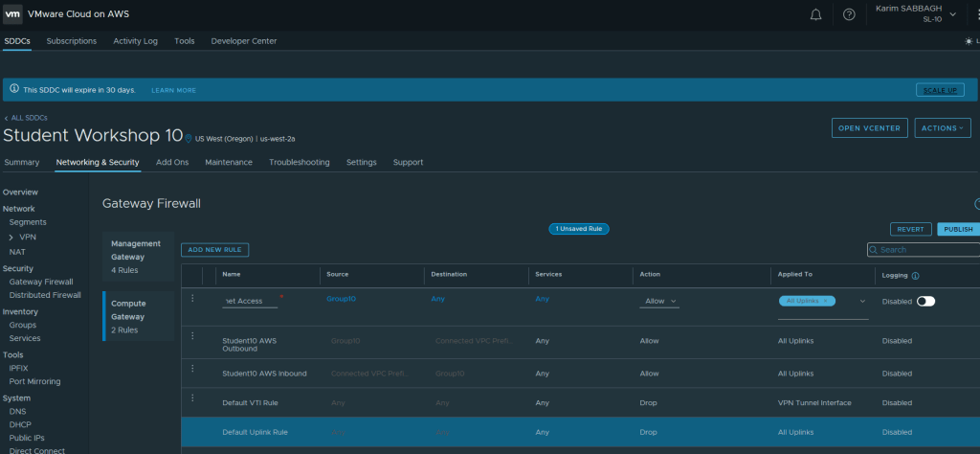
Task: Open the help question mark icon
Action: point(849,14)
